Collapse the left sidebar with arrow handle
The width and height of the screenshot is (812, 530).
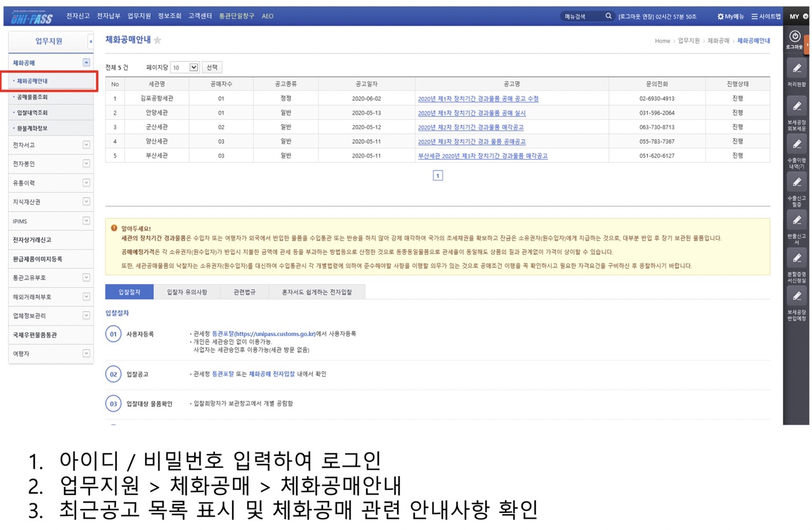91,41
